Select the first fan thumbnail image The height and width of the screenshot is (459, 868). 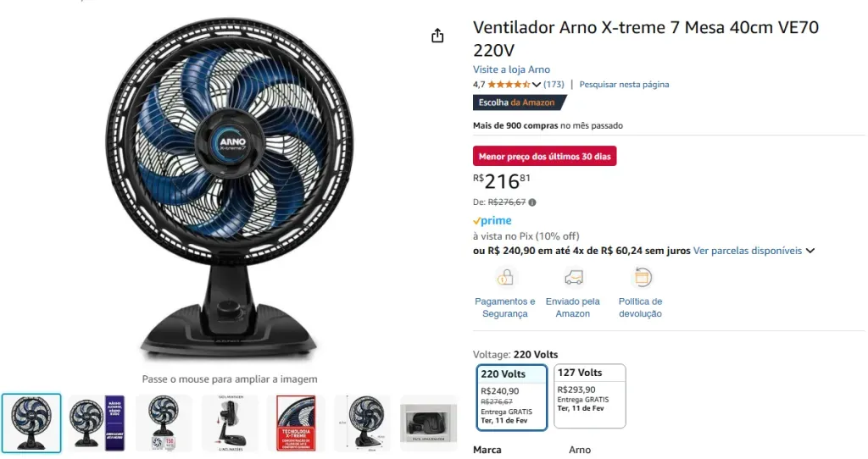click(x=31, y=423)
